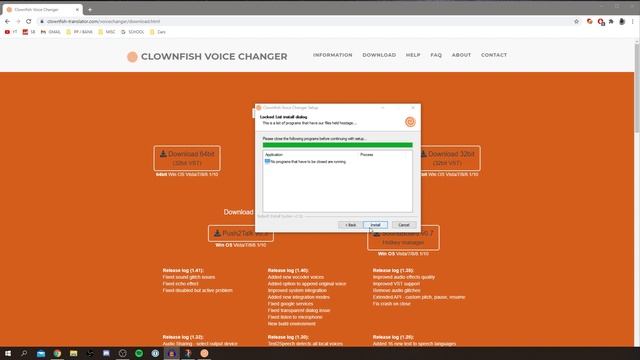Image resolution: width=640 pixels, height=360 pixels.
Task: Open the Chrome profile avatar
Action: [622, 21]
